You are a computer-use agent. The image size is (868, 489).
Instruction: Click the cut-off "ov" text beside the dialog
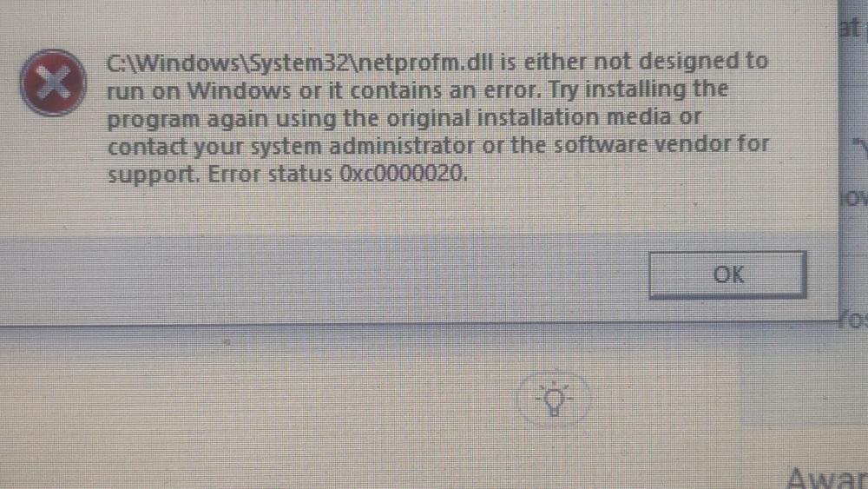(853, 198)
